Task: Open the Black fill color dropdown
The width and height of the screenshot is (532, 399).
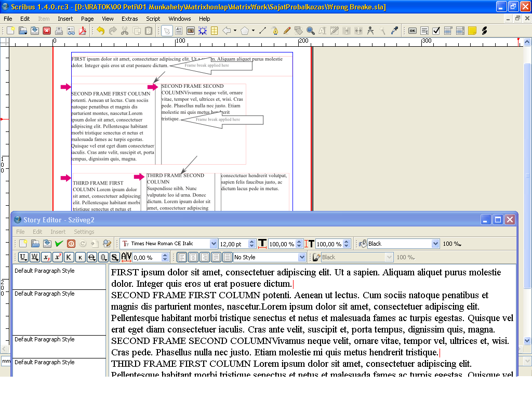Action: click(x=435, y=244)
